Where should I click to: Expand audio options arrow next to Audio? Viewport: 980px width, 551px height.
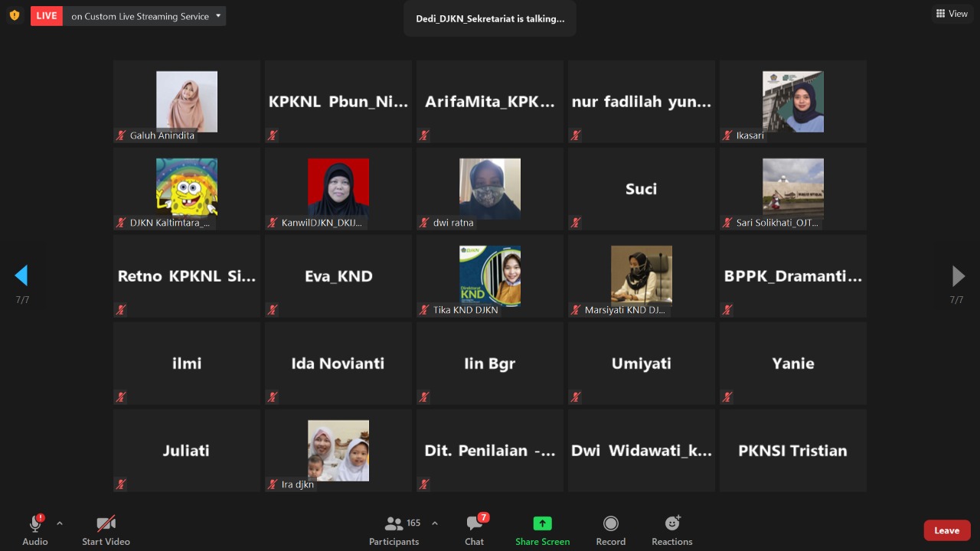pos(60,523)
